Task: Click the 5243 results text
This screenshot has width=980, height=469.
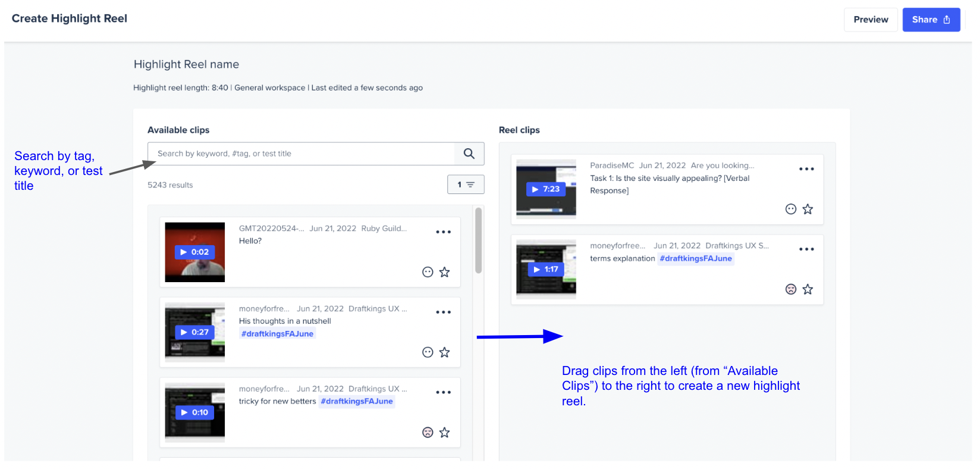Action: coord(170,185)
